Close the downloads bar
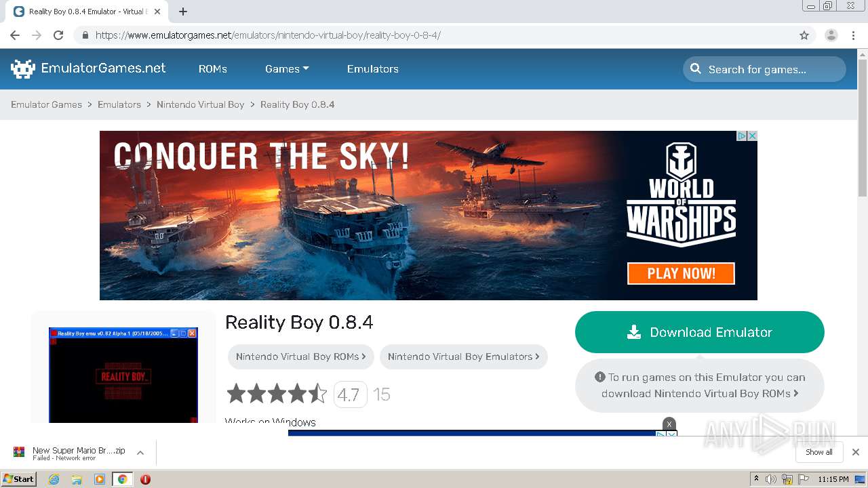868x488 pixels. [856, 452]
